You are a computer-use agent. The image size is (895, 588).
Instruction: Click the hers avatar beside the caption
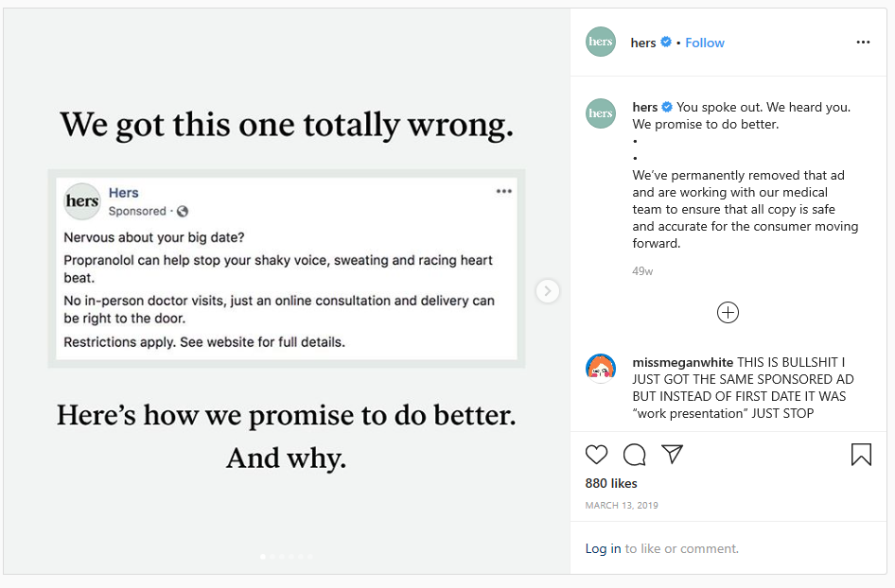click(601, 113)
